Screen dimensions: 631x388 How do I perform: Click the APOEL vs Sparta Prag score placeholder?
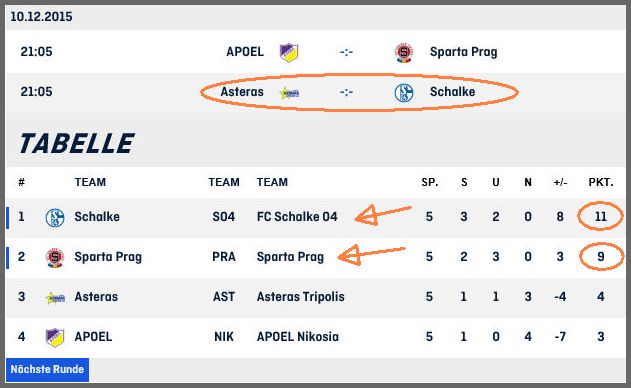[x=346, y=52]
